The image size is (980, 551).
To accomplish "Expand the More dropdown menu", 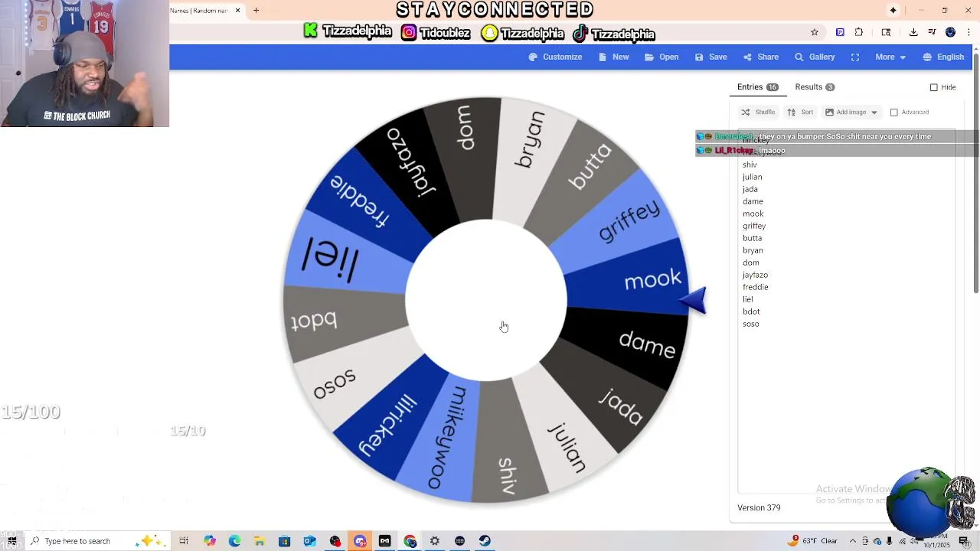I will [x=890, y=57].
